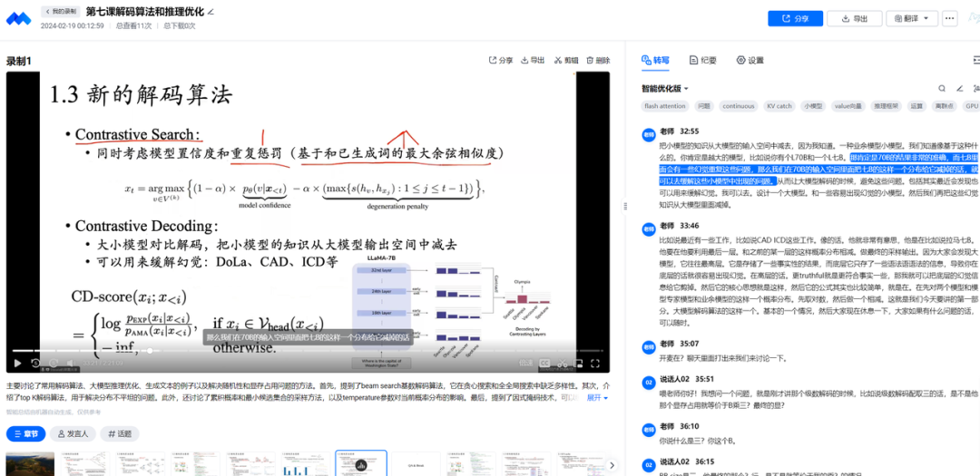
Task: Edit the title with the pencil icon
Action: [x=211, y=11]
